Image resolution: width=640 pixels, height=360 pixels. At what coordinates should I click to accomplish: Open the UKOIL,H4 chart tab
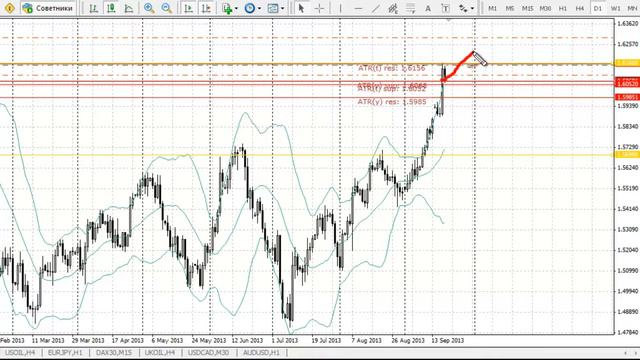[x=160, y=352]
